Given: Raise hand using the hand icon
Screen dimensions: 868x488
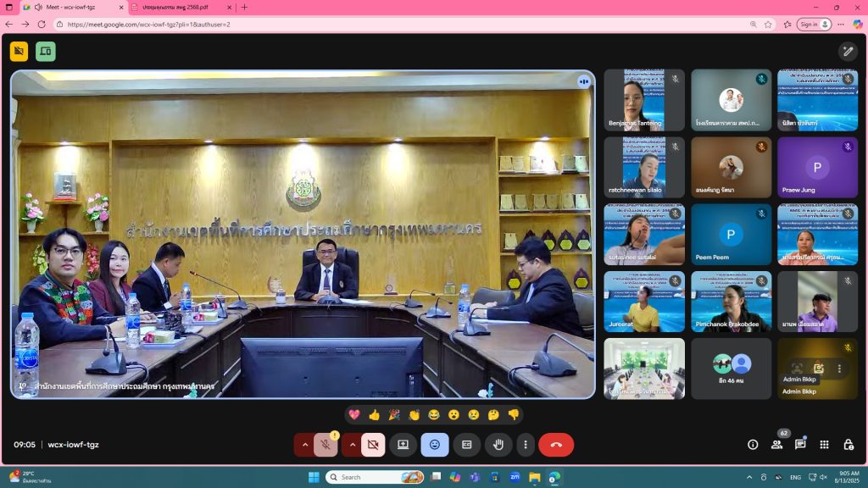Looking at the screenshot, I should pyautogui.click(x=498, y=445).
